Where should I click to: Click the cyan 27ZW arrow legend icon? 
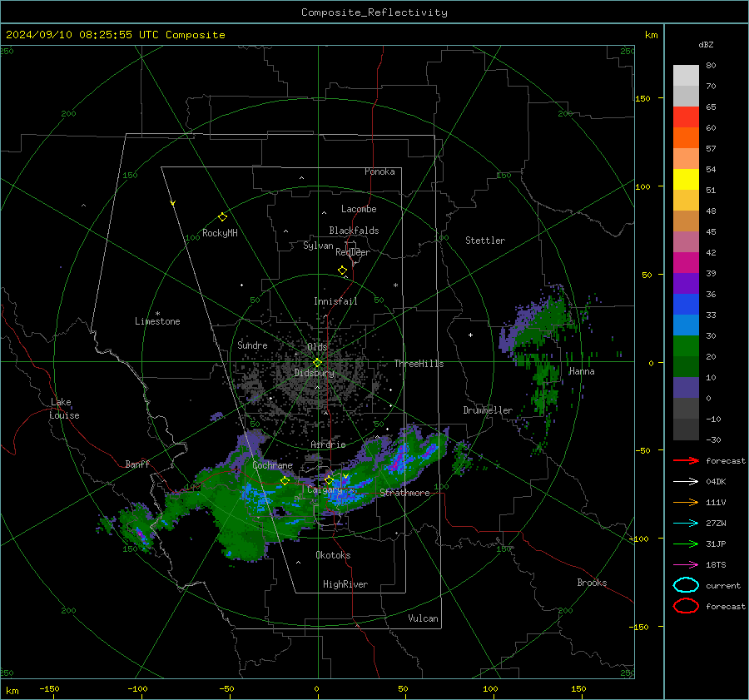tap(686, 524)
